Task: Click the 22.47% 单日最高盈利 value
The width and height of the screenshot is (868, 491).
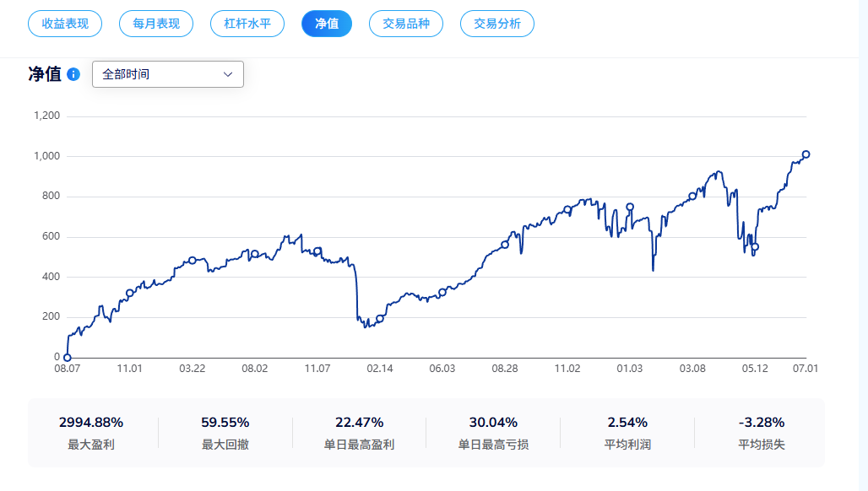Action: (359, 423)
